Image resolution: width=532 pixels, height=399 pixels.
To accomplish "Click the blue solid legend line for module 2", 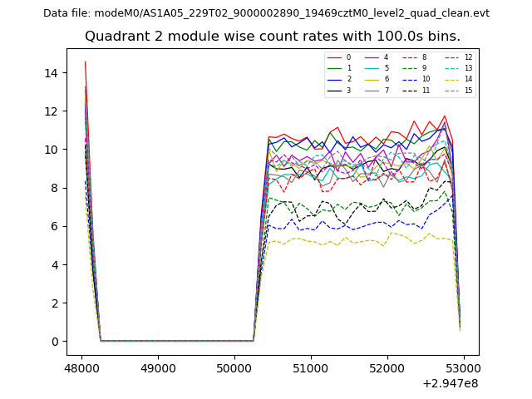I will 335,79.
